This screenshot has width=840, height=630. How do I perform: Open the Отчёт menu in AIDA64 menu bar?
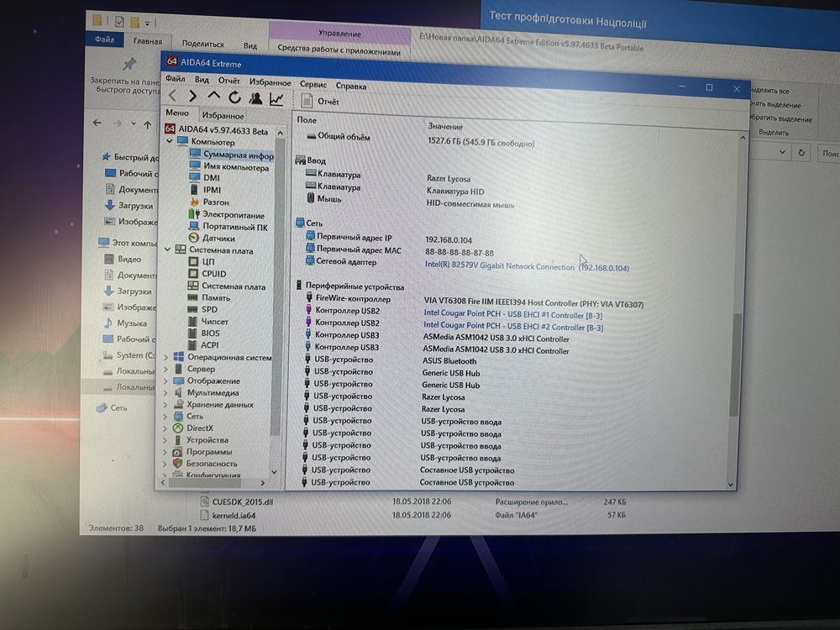coord(228,81)
